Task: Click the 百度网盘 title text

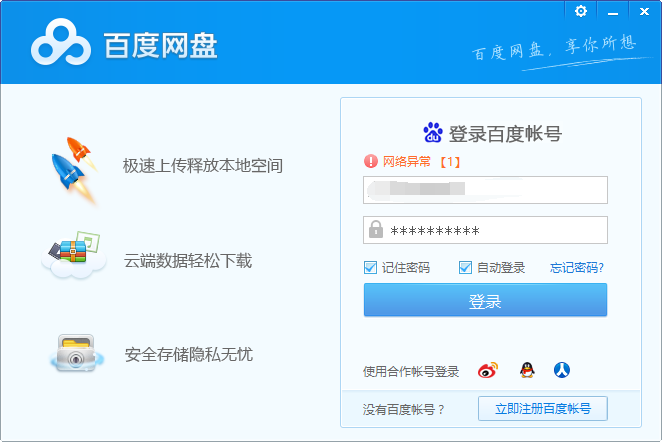Action: click(160, 45)
